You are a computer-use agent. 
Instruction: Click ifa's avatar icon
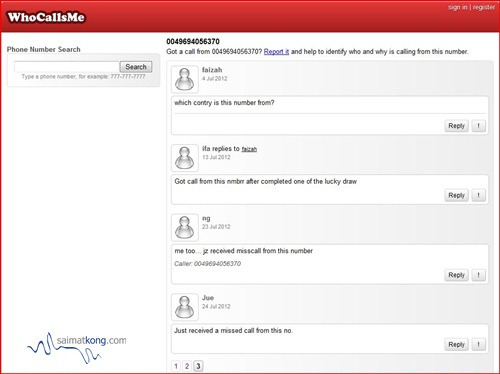point(185,158)
